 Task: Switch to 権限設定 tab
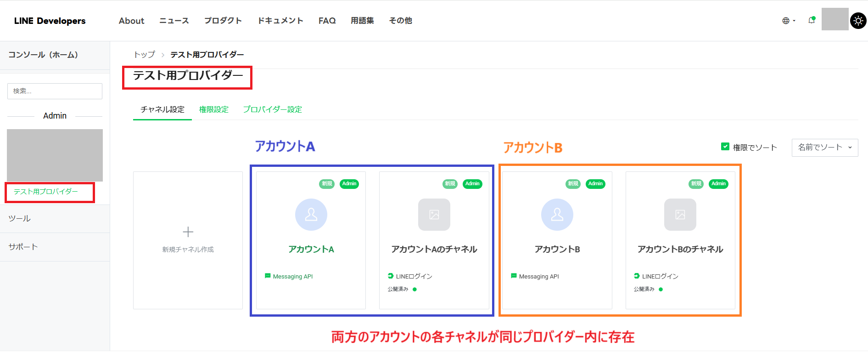(x=214, y=109)
